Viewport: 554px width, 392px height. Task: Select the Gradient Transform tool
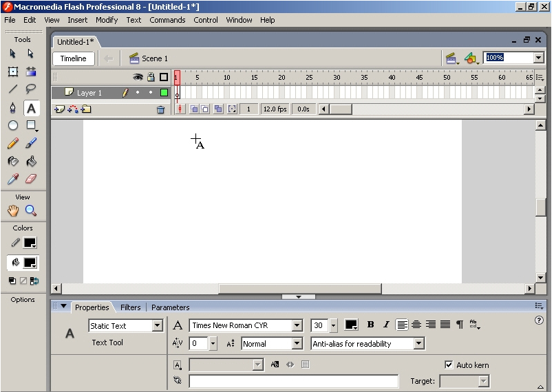click(x=31, y=72)
